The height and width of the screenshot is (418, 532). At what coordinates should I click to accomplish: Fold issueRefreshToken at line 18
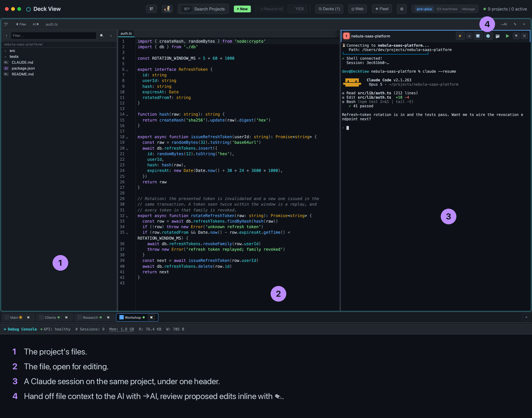(x=127, y=138)
